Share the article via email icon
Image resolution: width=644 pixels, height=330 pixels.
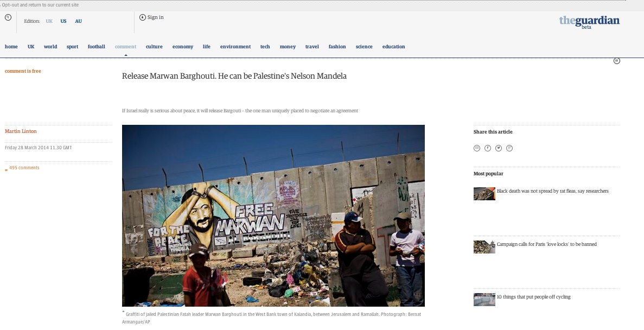tap(477, 148)
